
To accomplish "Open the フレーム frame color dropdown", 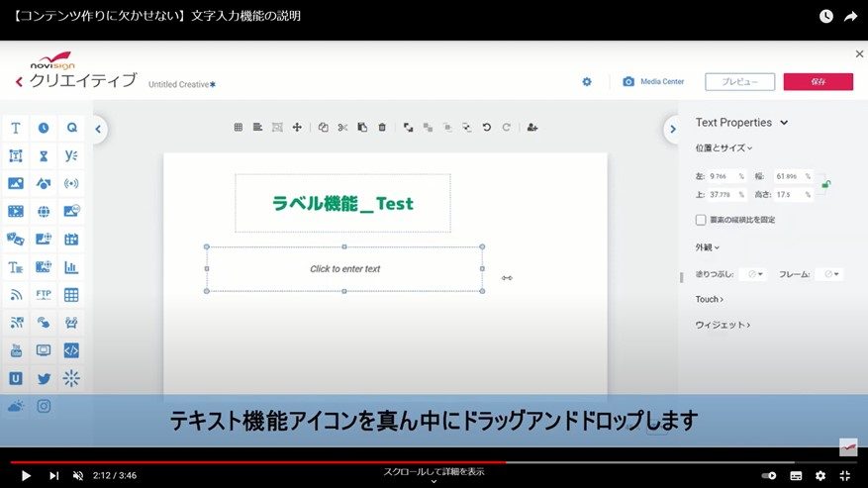I will pyautogui.click(x=831, y=274).
